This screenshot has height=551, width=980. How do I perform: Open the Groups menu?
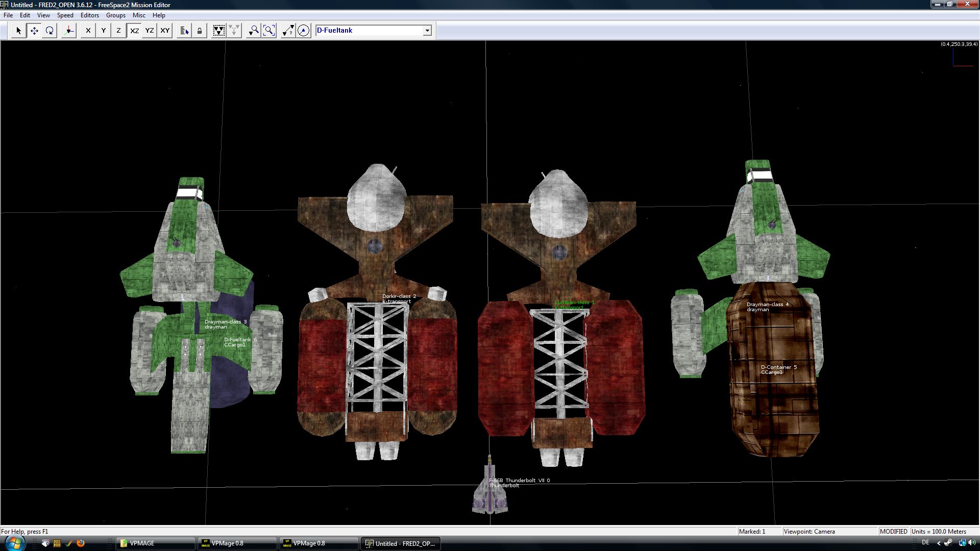point(115,15)
